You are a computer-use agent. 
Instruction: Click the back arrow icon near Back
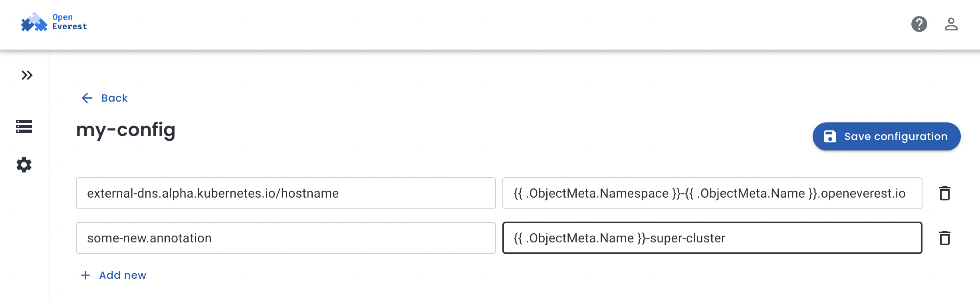click(x=86, y=98)
